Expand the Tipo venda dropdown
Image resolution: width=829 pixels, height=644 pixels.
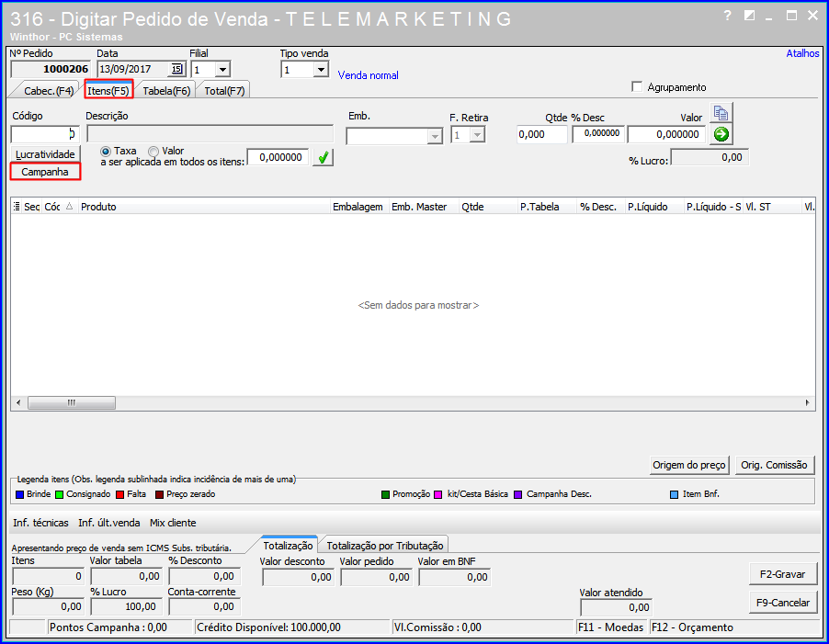coord(321,70)
